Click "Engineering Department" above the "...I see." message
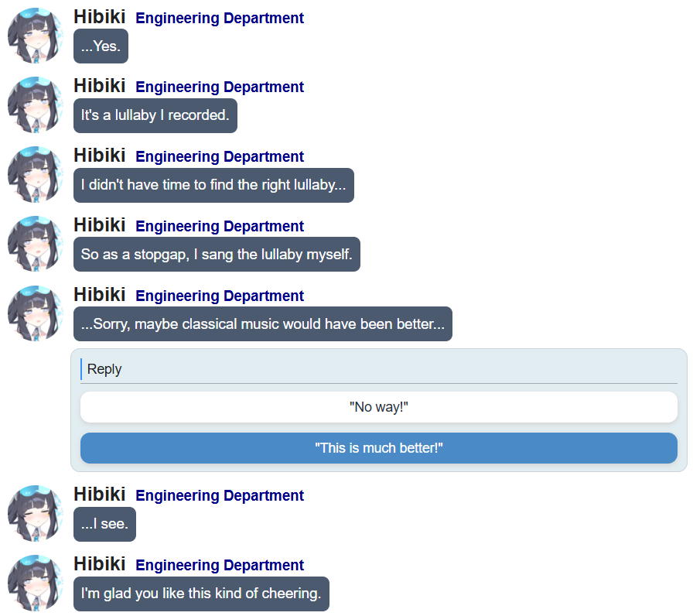693x616 pixels. (220, 496)
